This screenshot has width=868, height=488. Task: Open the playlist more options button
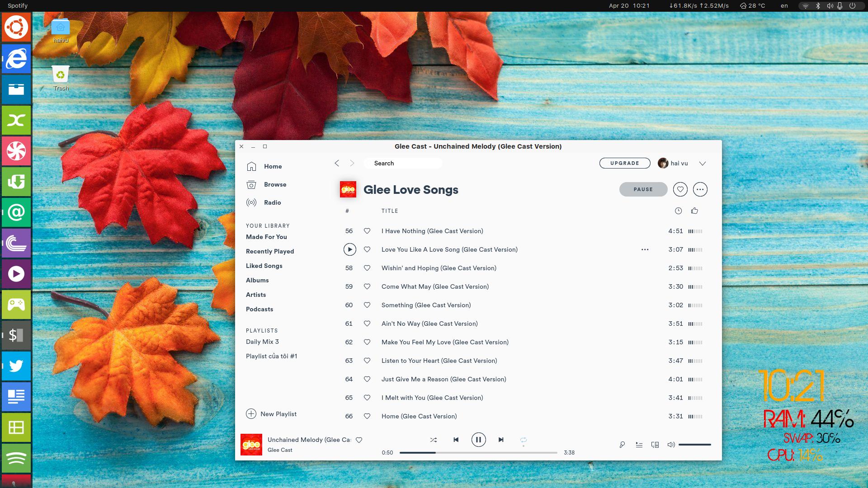(x=700, y=189)
